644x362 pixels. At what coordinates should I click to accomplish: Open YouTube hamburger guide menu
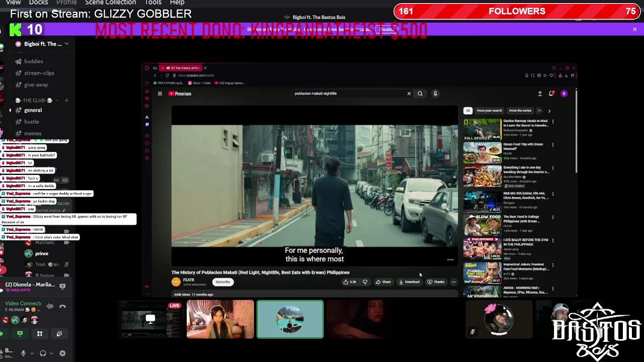[160, 94]
